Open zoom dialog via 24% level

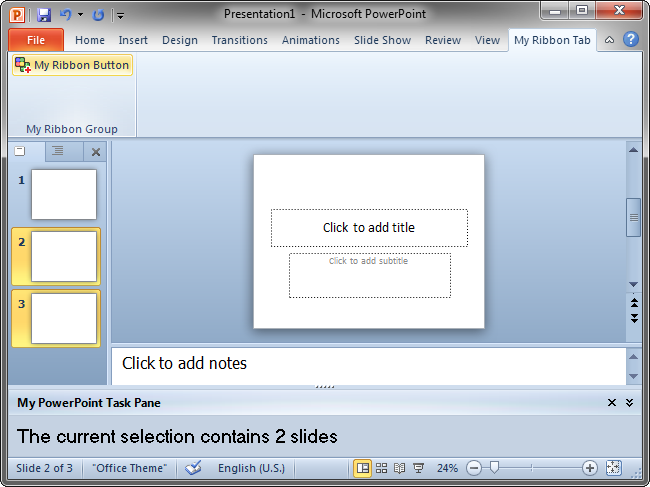[x=447, y=468]
